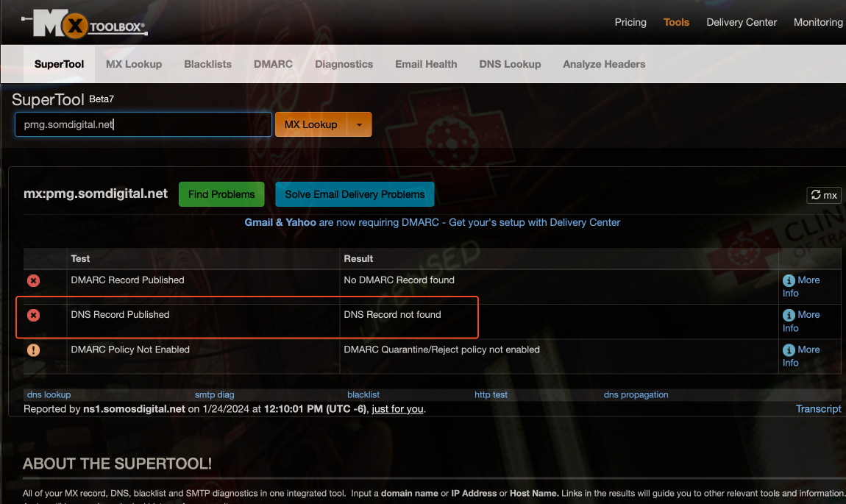The width and height of the screenshot is (846, 504).
Task: Open More Info icon for DNS Record Published
Action: click(x=789, y=315)
